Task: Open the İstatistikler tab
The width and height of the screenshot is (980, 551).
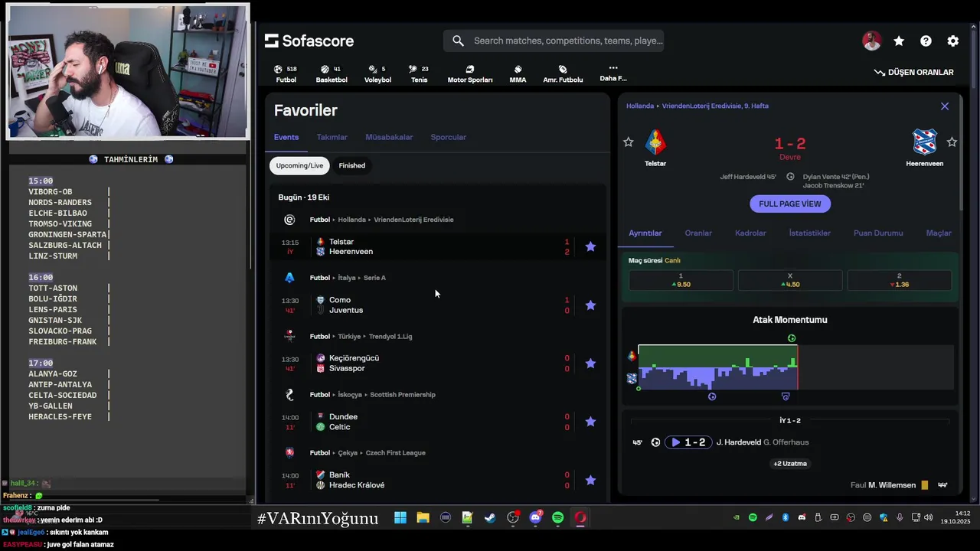Action: click(x=810, y=233)
